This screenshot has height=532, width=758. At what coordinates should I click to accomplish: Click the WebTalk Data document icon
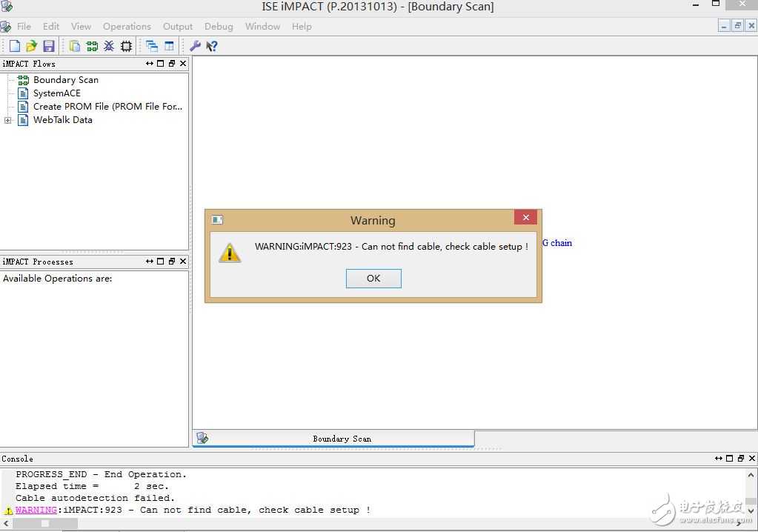23,120
